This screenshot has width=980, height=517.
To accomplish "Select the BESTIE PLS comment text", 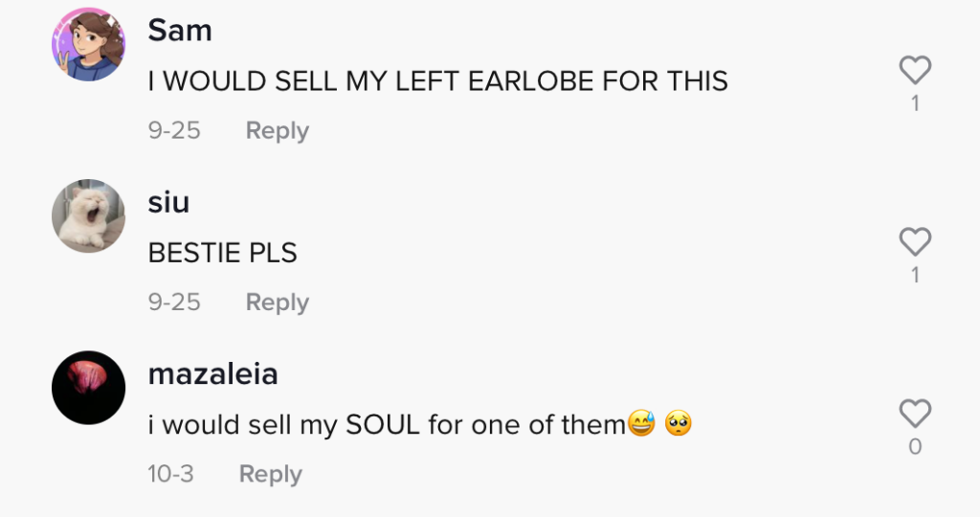I will point(222,253).
